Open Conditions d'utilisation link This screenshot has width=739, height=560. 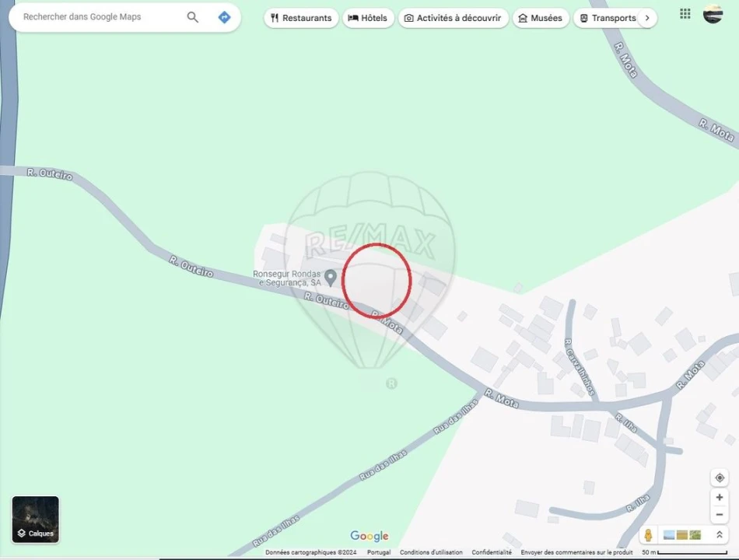pos(431,552)
